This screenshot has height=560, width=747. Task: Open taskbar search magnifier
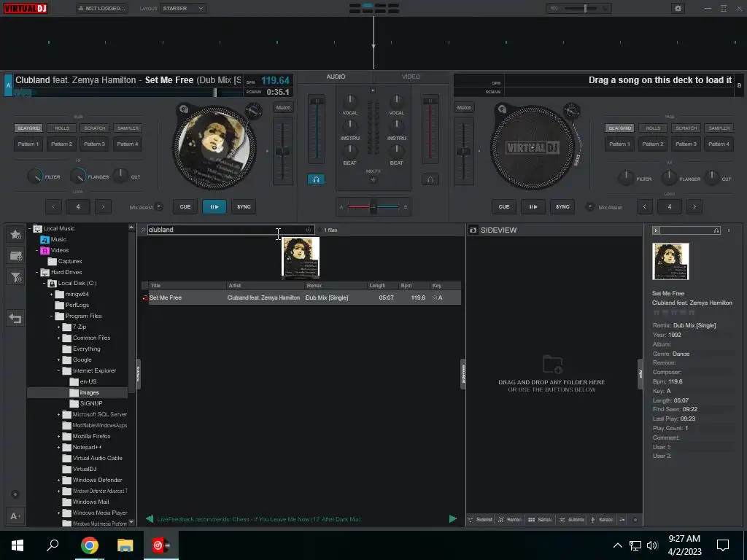(x=53, y=545)
